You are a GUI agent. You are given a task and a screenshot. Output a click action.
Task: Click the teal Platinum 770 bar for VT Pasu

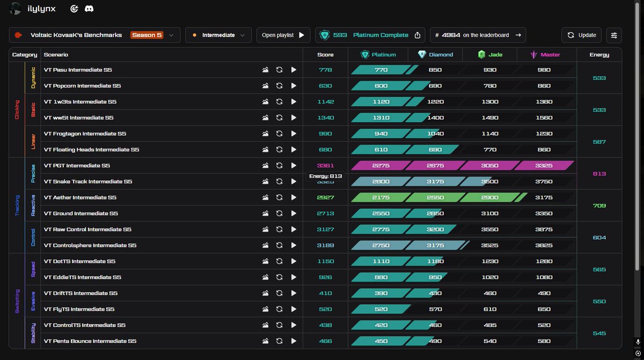coord(381,70)
